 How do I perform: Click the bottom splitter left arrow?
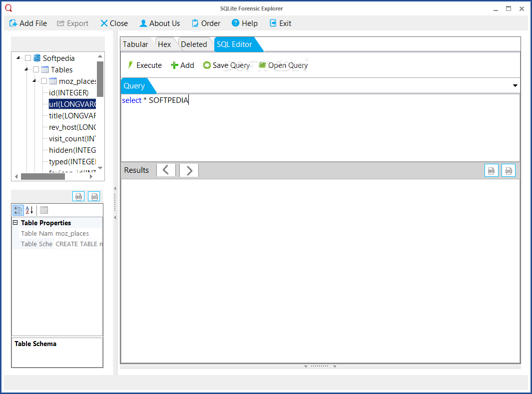[306, 367]
